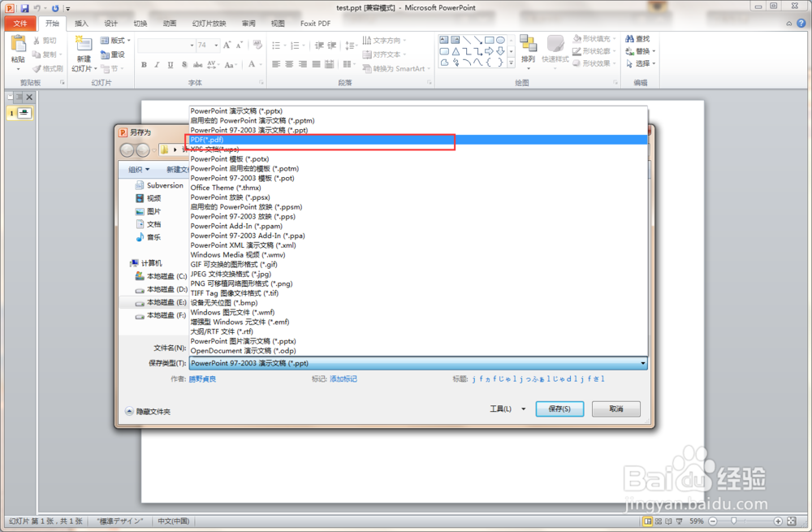Image resolution: width=812 pixels, height=532 pixels.
Task: Click the Back arrow in Save As dialog
Action: pos(127,150)
